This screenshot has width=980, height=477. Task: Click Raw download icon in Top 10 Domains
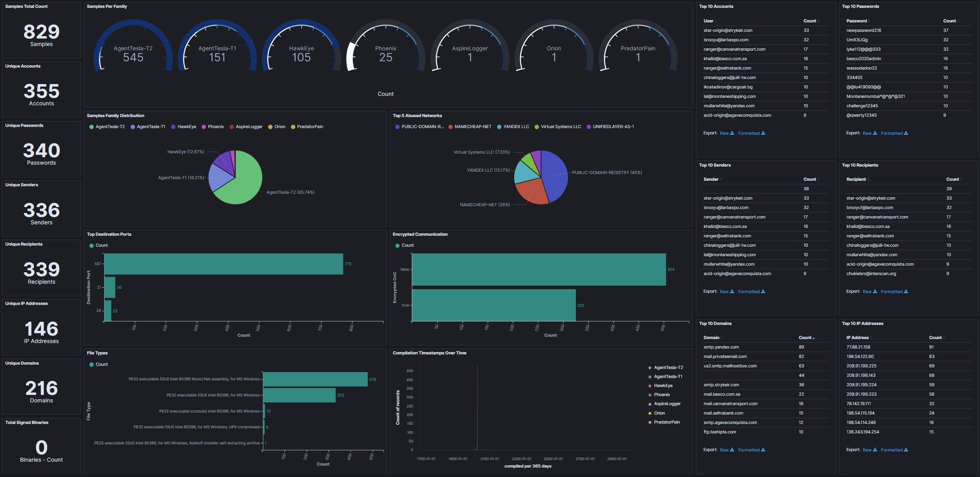tap(732, 450)
